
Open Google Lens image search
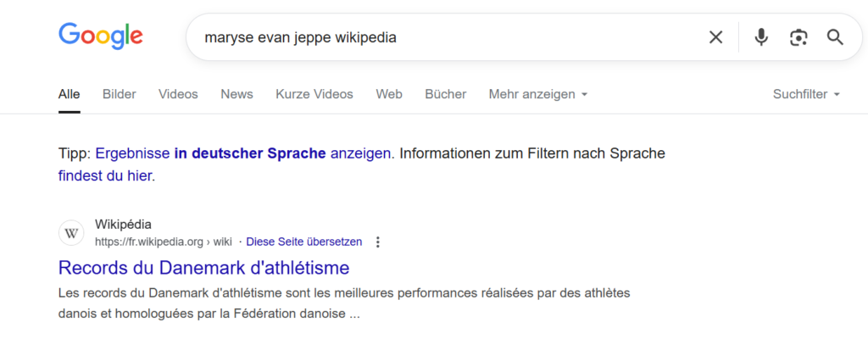tap(798, 37)
